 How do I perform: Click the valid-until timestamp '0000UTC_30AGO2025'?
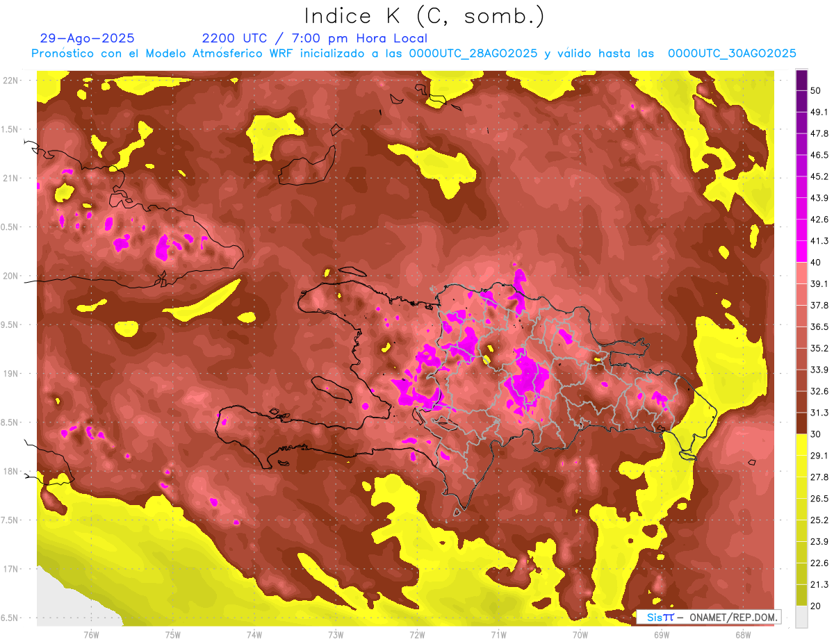pos(732,53)
